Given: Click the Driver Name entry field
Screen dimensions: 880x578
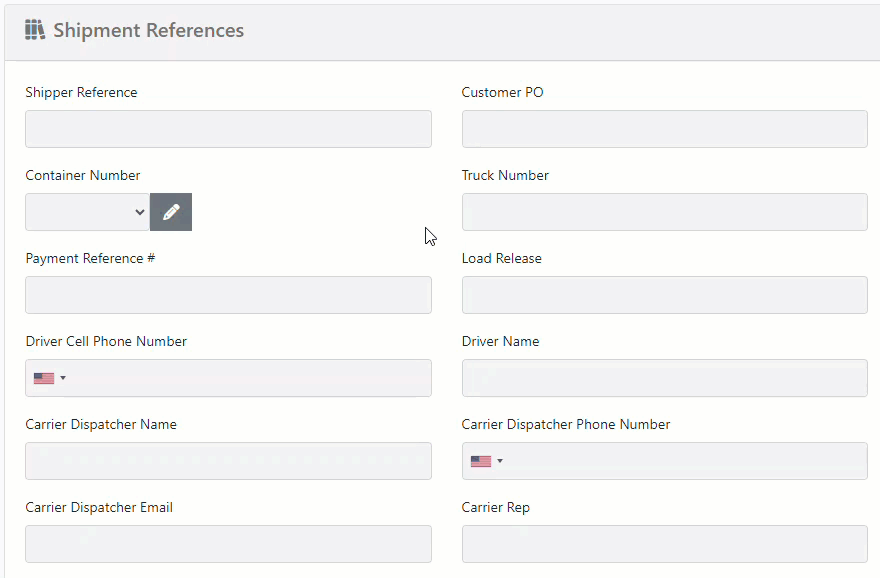Looking at the screenshot, I should [x=664, y=377].
